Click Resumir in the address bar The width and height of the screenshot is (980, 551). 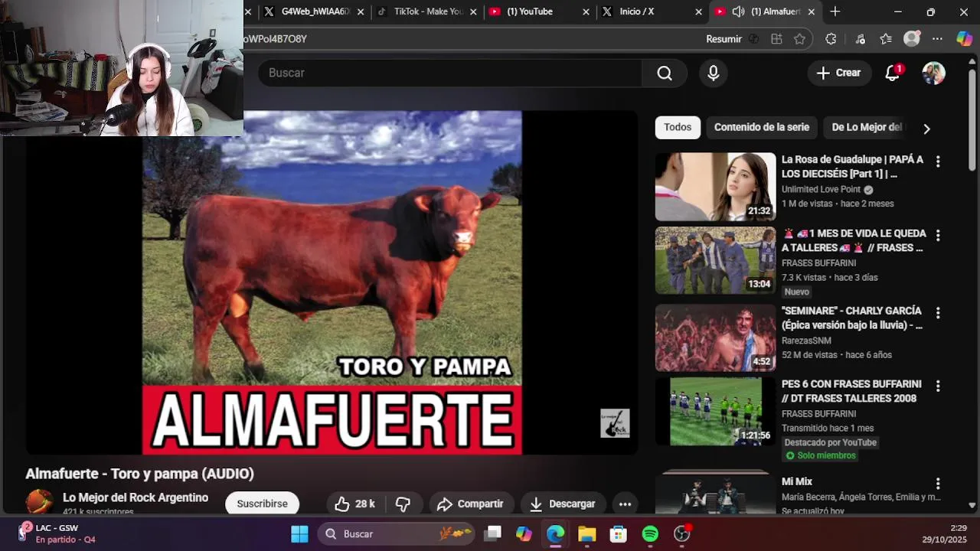click(724, 39)
